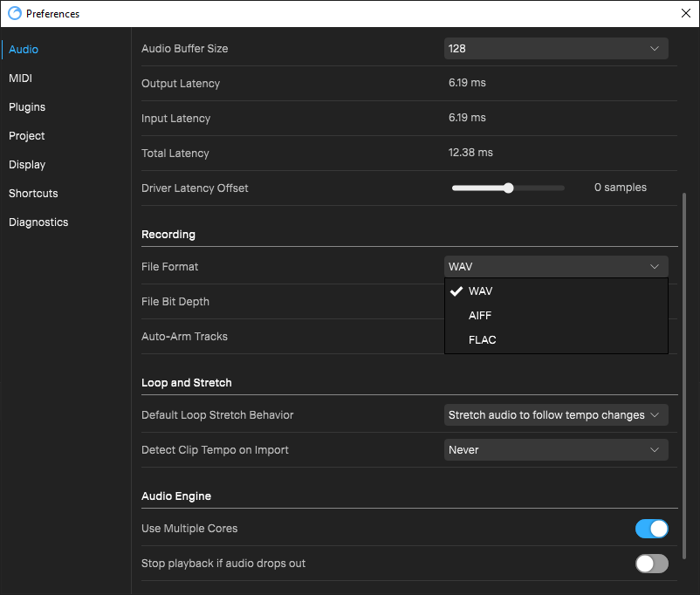
Task: Go to the Plugins section
Action: [27, 107]
